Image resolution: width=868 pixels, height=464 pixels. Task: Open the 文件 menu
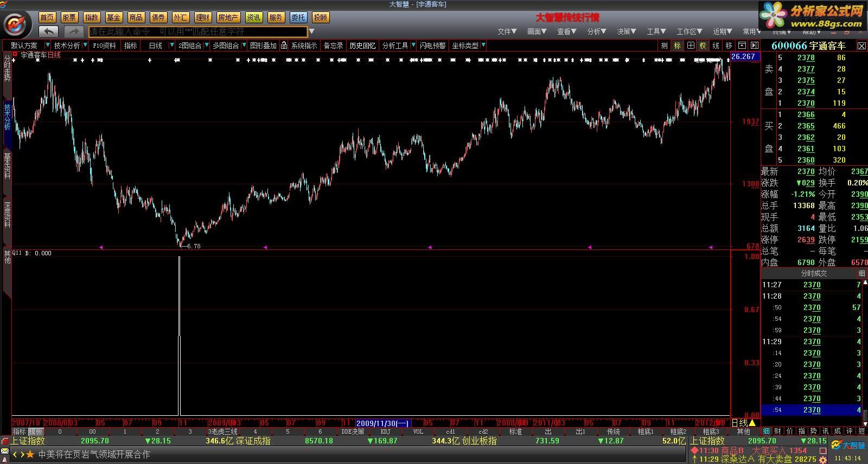[x=507, y=31]
